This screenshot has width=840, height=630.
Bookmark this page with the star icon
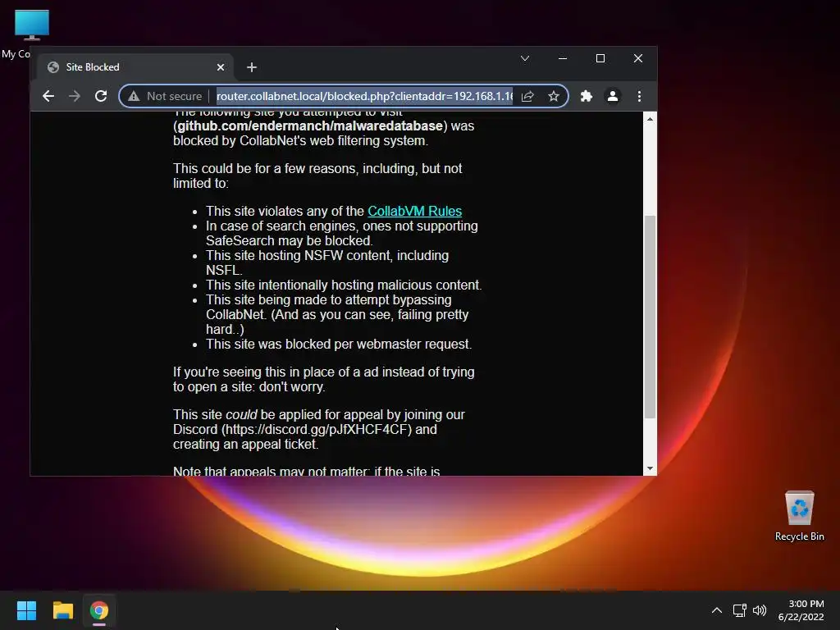(554, 97)
